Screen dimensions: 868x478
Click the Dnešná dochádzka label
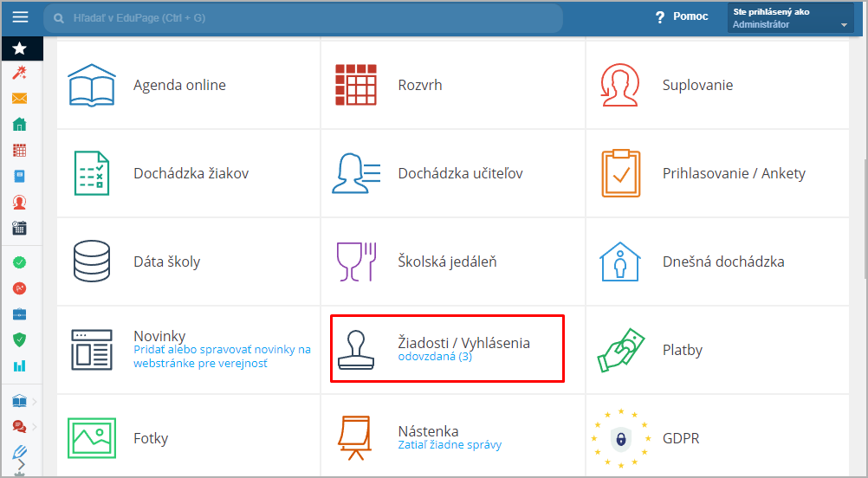pyautogui.click(x=723, y=262)
